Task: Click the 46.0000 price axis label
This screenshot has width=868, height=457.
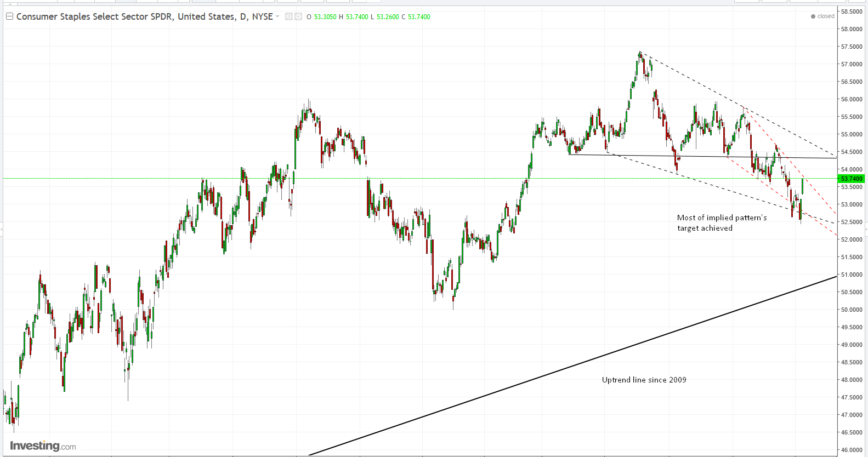Action: (x=852, y=450)
